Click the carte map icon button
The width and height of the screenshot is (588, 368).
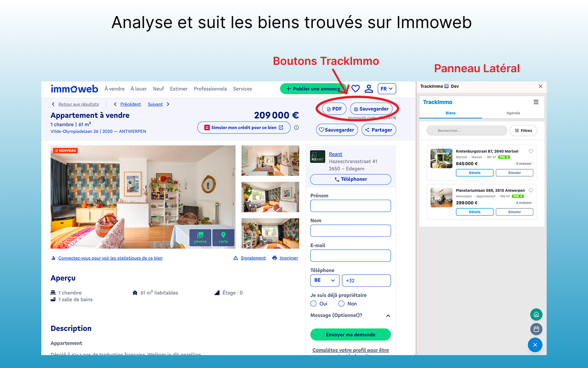tap(223, 237)
